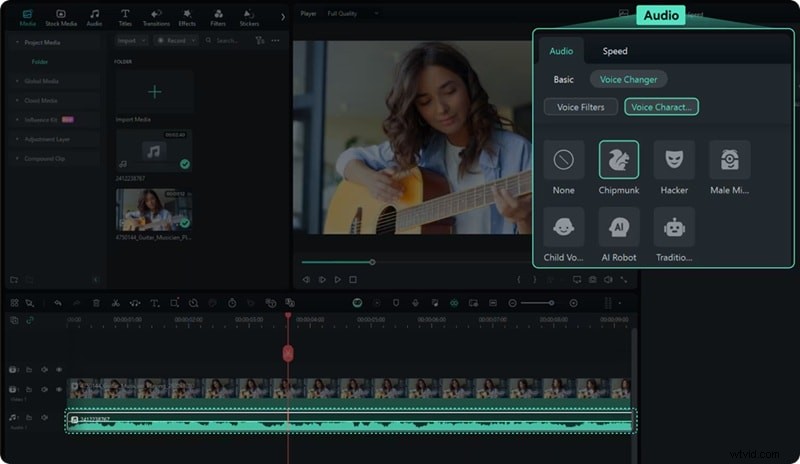Select the Chipmunk voice character
This screenshot has height=464, width=800.
tap(619, 160)
